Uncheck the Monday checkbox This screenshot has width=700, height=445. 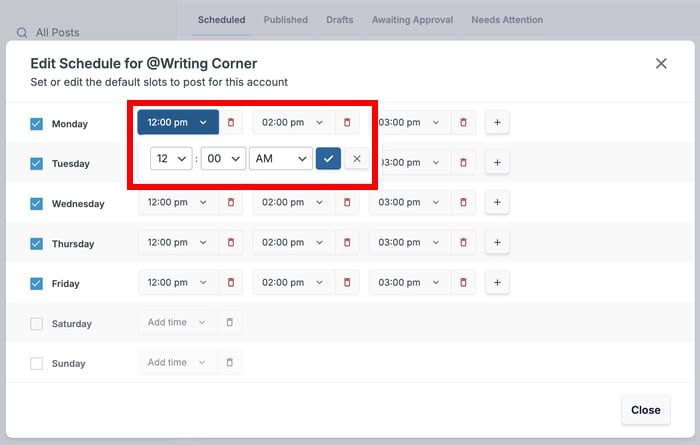click(x=37, y=124)
